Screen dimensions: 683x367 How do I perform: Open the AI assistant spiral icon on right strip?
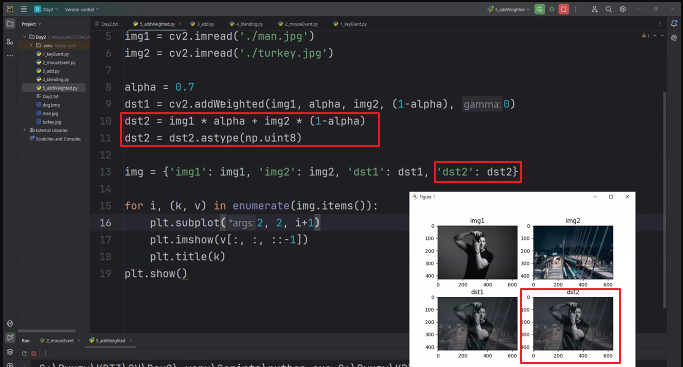[674, 38]
